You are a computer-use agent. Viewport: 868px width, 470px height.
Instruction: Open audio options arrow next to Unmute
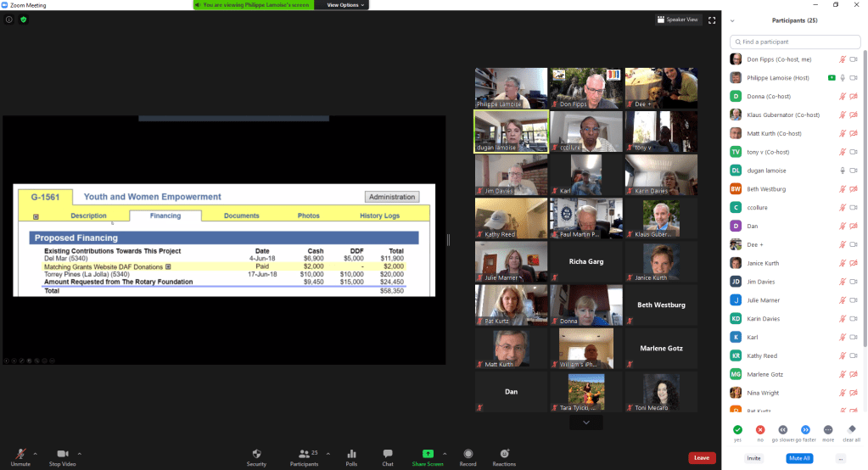click(x=36, y=454)
